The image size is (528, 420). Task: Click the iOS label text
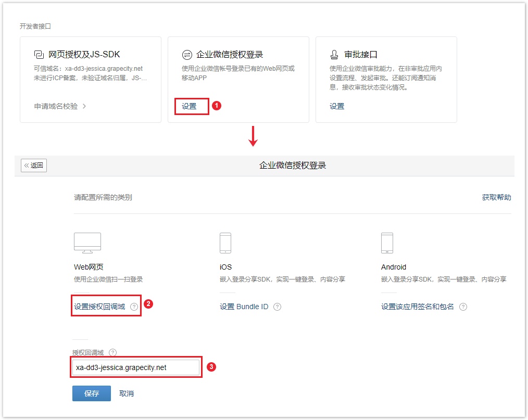click(225, 267)
